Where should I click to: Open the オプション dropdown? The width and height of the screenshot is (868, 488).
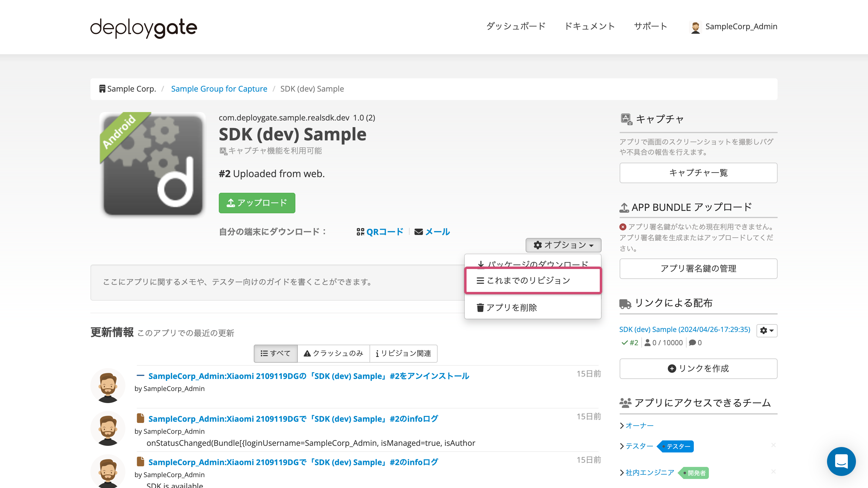click(563, 246)
